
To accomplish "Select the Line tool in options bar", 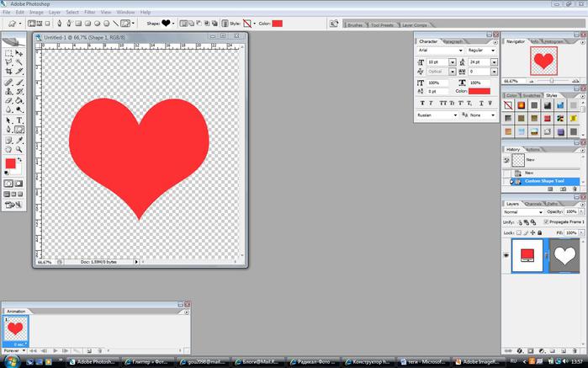I will click(x=115, y=24).
